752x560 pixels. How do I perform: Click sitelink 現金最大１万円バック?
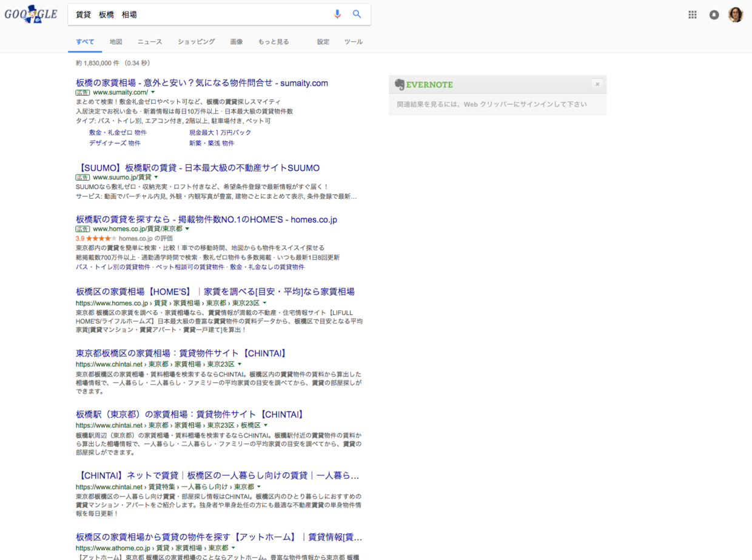click(220, 132)
